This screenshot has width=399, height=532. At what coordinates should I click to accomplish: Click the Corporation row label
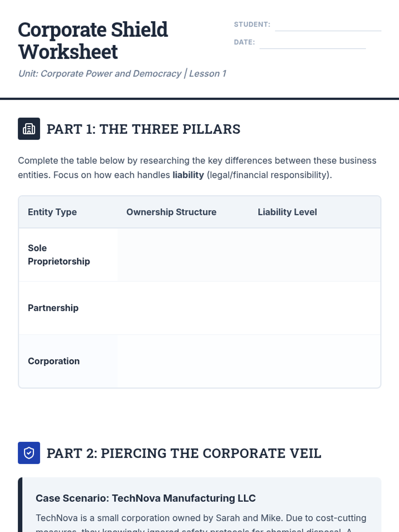[54, 361]
